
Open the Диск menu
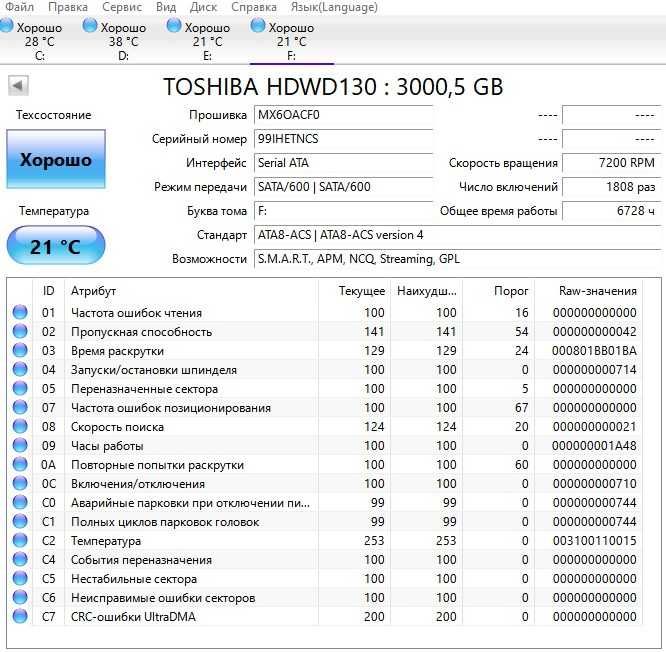203,7
